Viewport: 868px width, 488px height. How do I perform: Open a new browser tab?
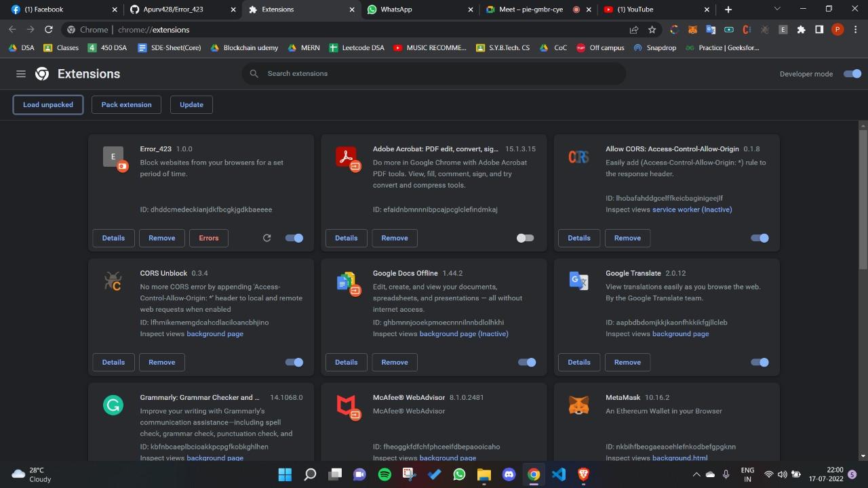(728, 9)
